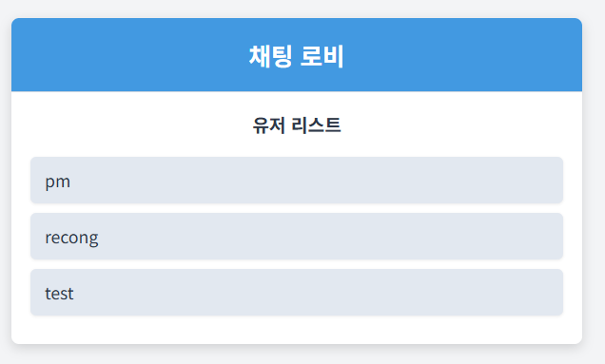
Task: Click blank space beside 유저 리스트 heading
Action: click(443, 125)
